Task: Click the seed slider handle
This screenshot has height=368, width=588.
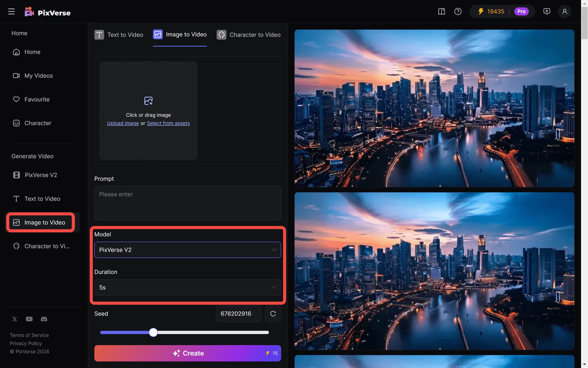Action: point(153,333)
